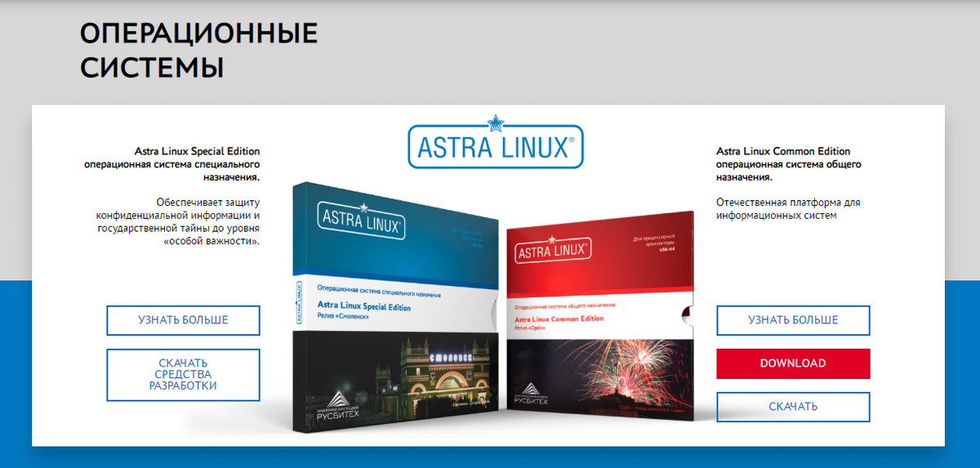Click "Обеспечивает защиту конфиденциальной информации" paragraph

178,221
